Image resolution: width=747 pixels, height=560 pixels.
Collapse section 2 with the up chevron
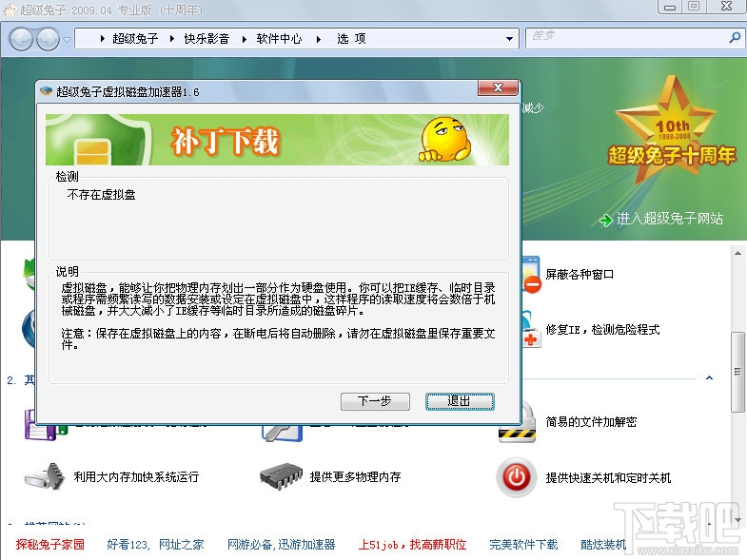[x=709, y=377]
